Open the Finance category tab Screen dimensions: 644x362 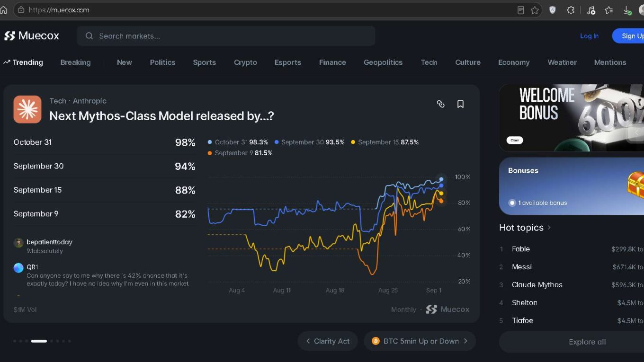click(x=332, y=62)
